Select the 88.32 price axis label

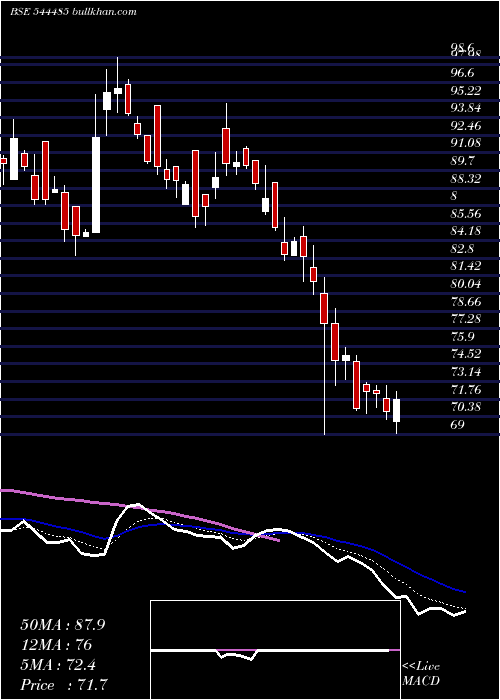tap(466, 179)
